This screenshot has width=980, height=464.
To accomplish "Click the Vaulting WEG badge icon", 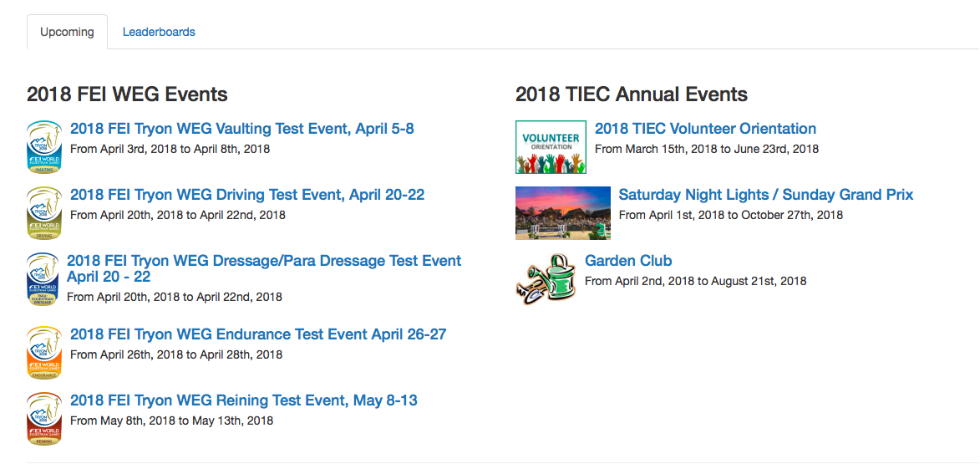I will (44, 147).
